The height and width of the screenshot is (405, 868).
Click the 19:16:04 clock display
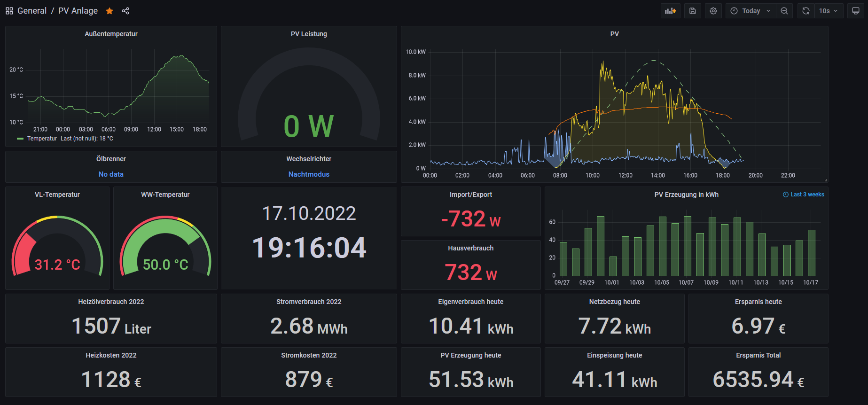point(309,248)
